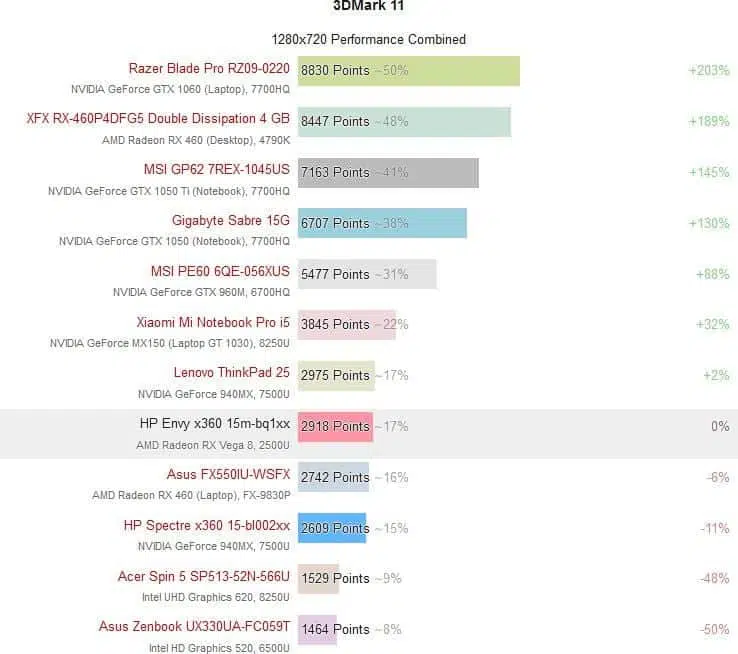This screenshot has height=654, width=738.
Task: Click HP Spectre x360 15-bl002xx link
Action: tap(207, 526)
